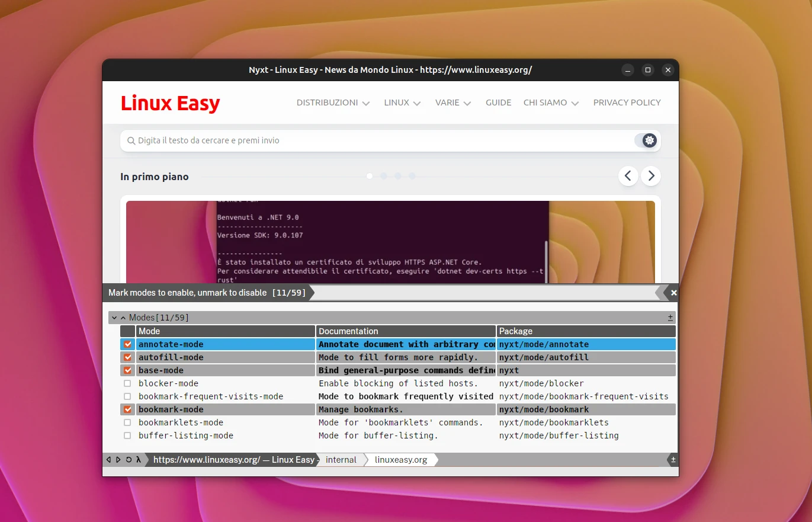Open the PRIVACY POLICY link
The width and height of the screenshot is (812, 522).
627,103
